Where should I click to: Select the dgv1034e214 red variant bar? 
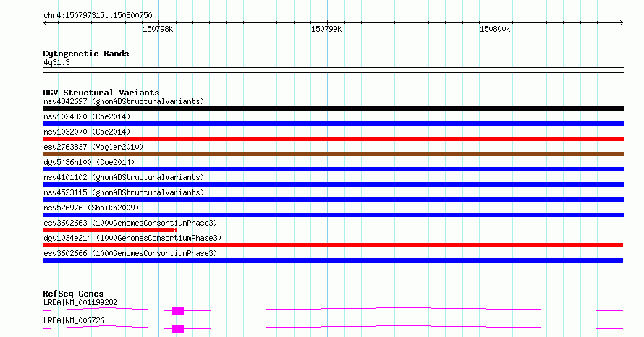[x=333, y=245]
